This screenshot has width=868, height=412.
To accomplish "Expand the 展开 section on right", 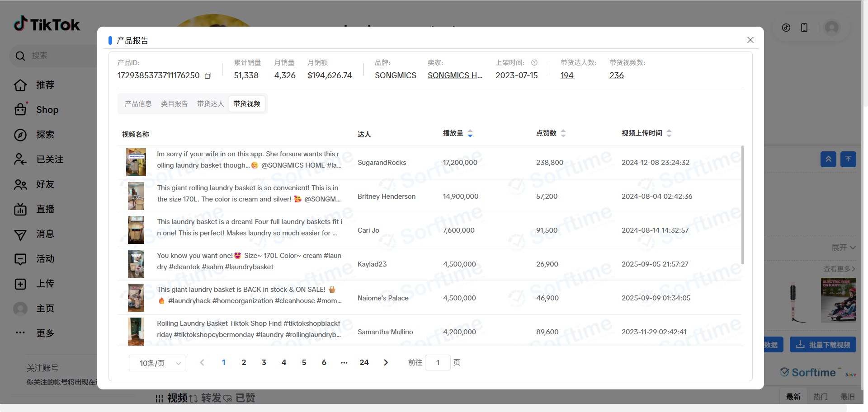I will pyautogui.click(x=843, y=248).
